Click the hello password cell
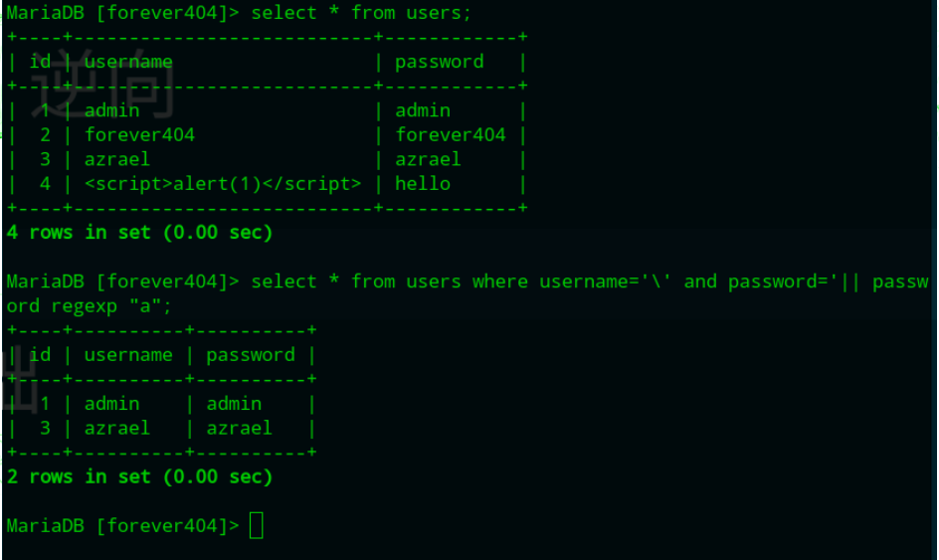Image resolution: width=939 pixels, height=560 pixels. (423, 184)
